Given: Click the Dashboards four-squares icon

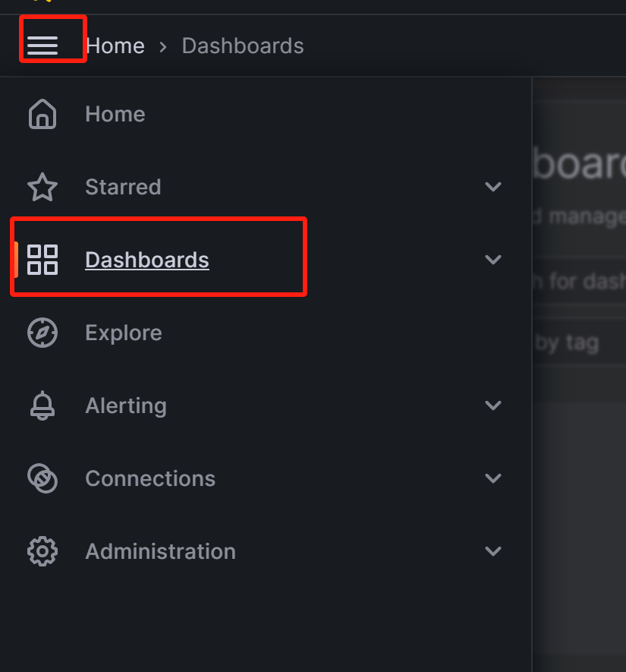Looking at the screenshot, I should point(42,260).
